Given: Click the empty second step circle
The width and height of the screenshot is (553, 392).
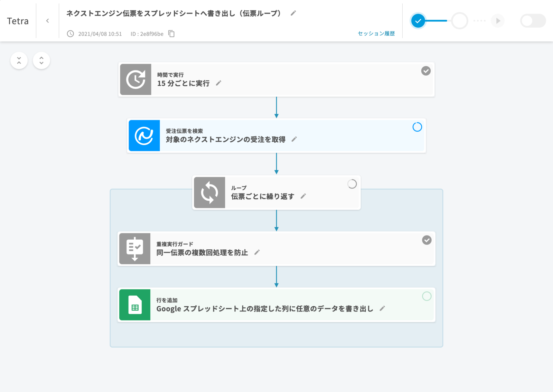Looking at the screenshot, I should tap(460, 21).
